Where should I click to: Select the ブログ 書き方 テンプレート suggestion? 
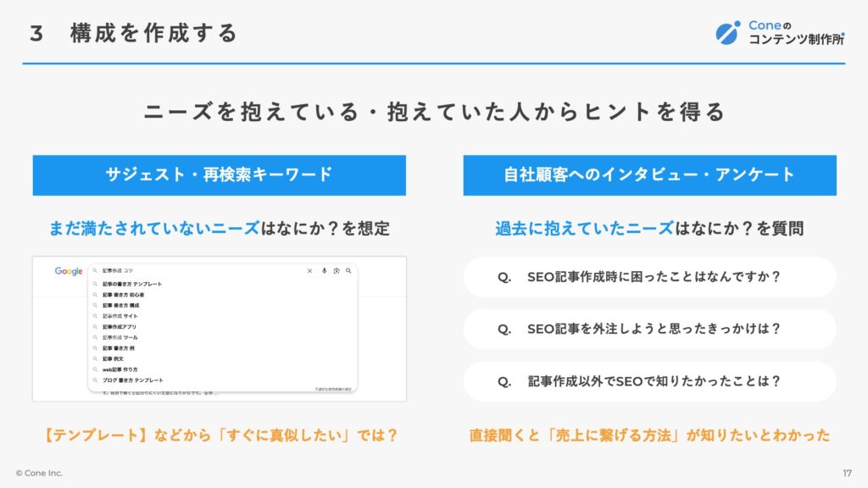tap(133, 380)
